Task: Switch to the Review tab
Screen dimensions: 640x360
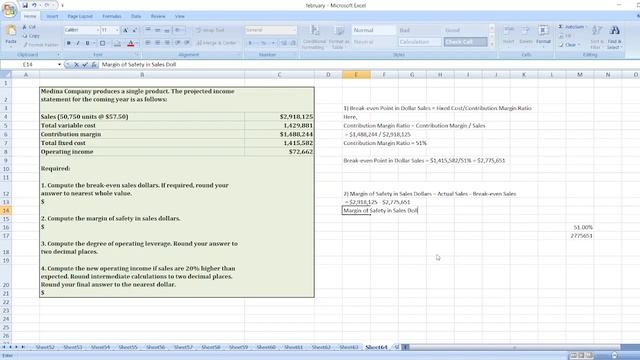Action: pyautogui.click(x=158, y=16)
